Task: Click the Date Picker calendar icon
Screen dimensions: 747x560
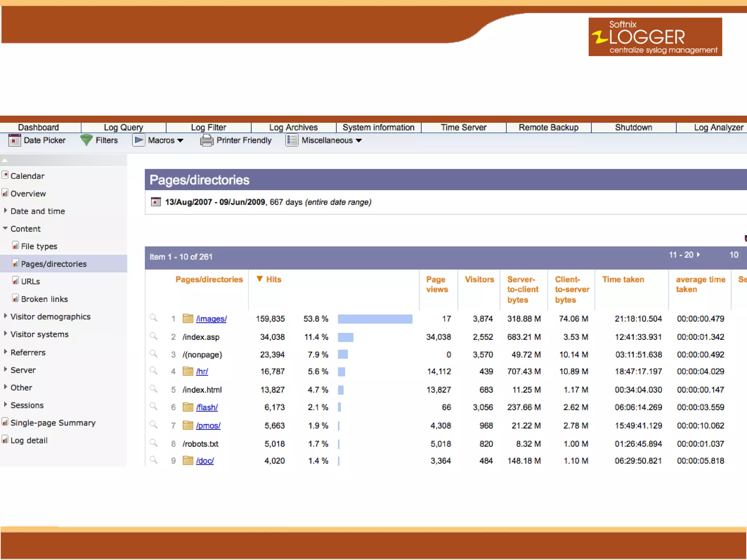Action: (x=15, y=140)
